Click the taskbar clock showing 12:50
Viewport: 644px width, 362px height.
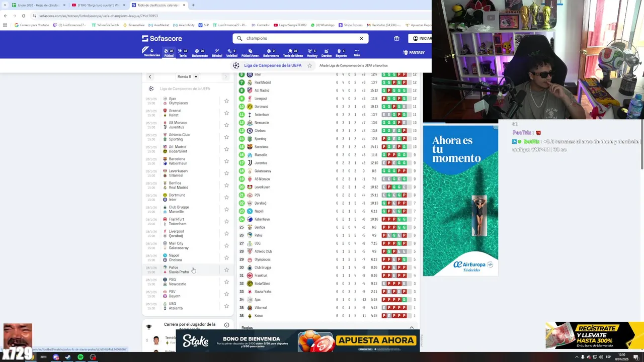[x=622, y=357]
